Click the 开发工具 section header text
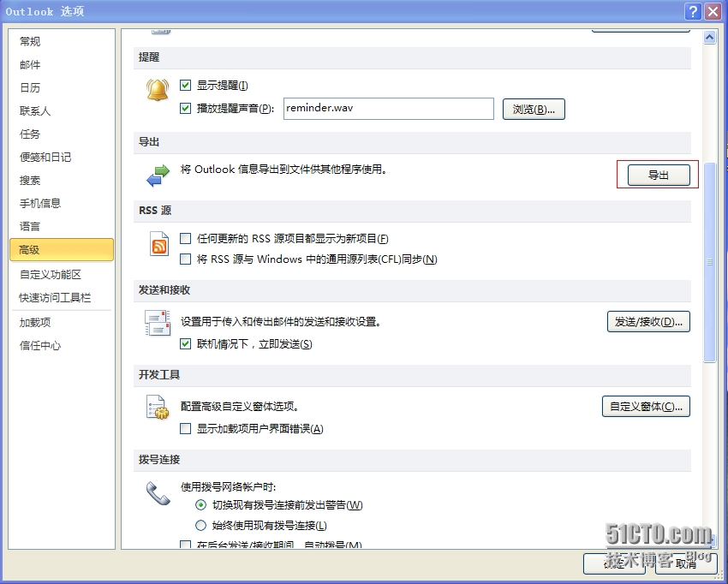Image resolution: width=728 pixels, height=584 pixels. (159, 374)
